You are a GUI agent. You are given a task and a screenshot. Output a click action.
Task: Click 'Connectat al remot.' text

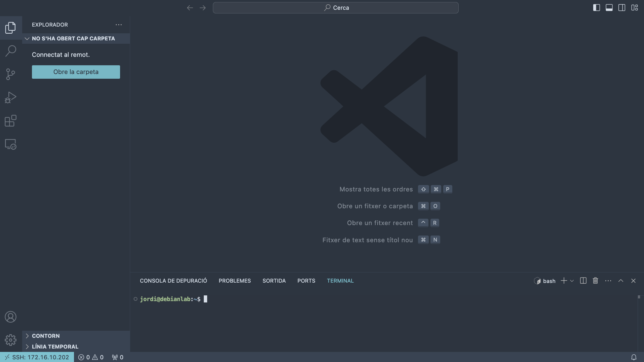click(x=61, y=55)
